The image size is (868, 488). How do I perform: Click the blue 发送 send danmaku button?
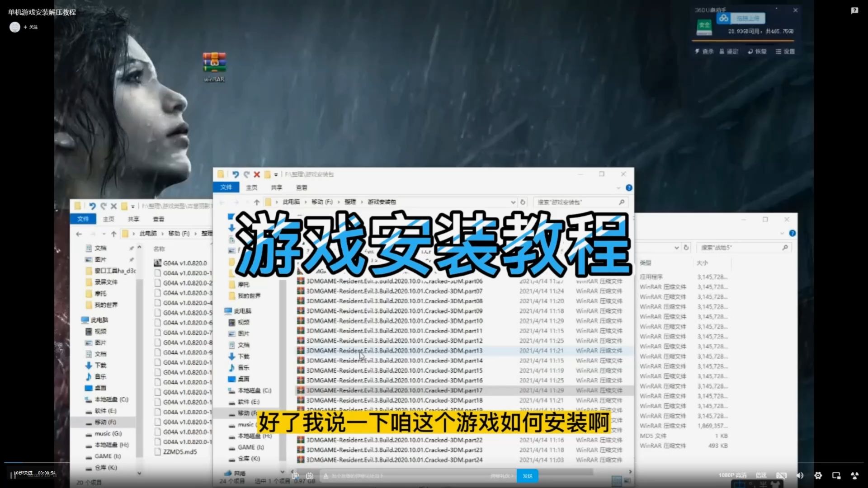click(x=527, y=476)
